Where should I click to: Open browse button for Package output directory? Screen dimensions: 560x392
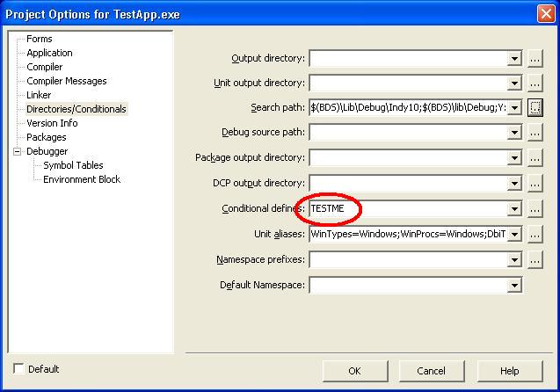pyautogui.click(x=535, y=158)
